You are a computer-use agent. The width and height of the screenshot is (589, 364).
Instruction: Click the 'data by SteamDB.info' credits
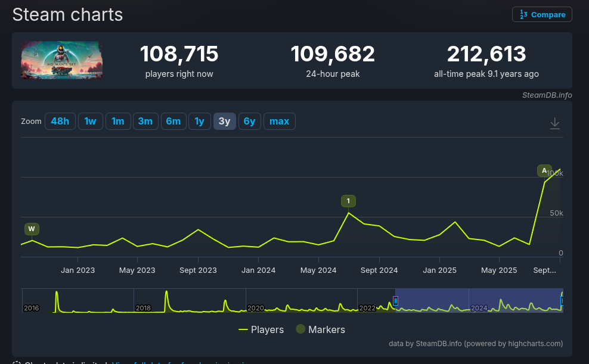(x=476, y=344)
